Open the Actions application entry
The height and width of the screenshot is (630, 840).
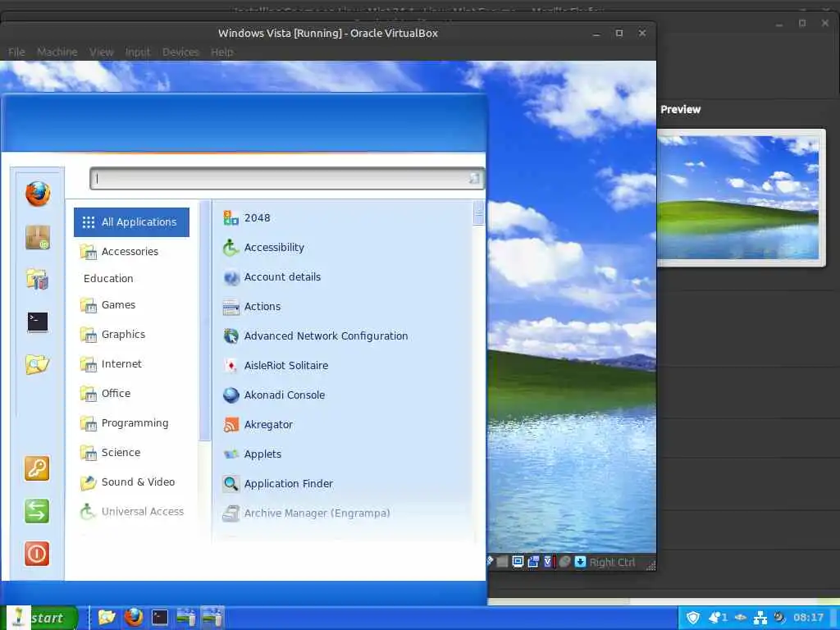343,307
